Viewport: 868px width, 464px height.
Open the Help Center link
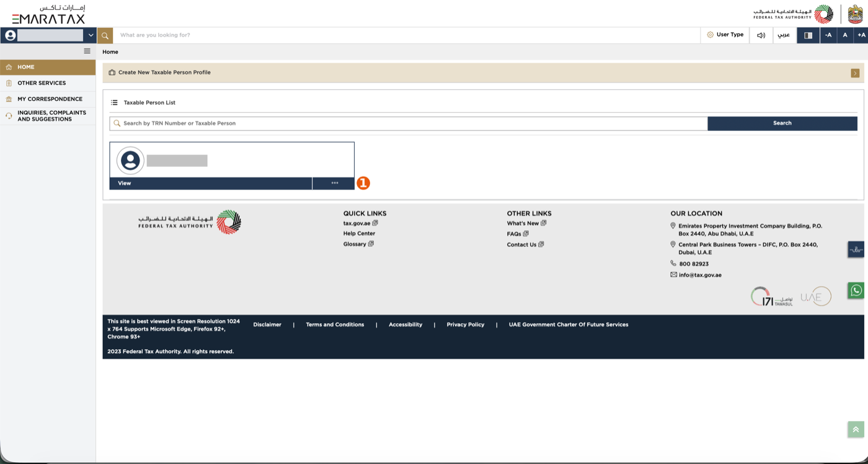[x=359, y=234]
